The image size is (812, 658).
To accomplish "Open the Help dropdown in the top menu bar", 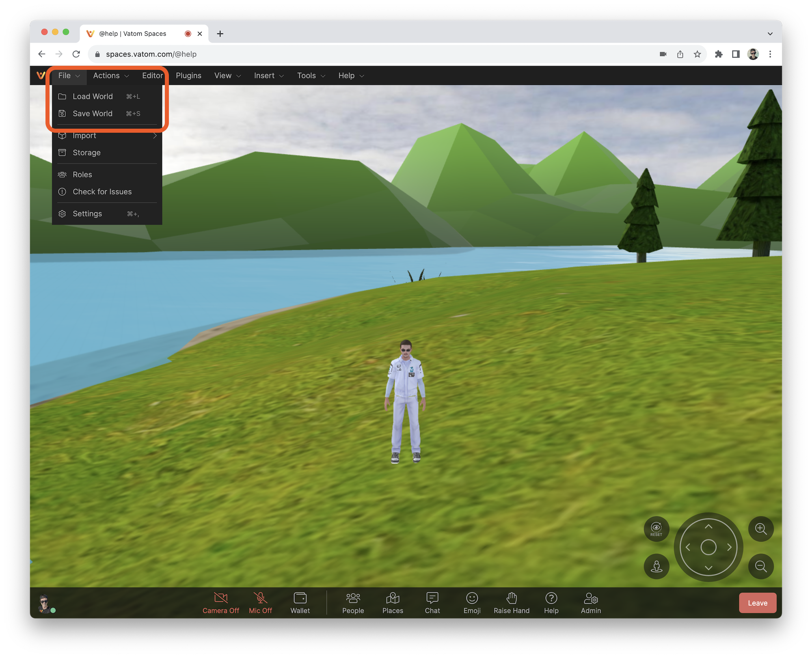I will tap(351, 76).
